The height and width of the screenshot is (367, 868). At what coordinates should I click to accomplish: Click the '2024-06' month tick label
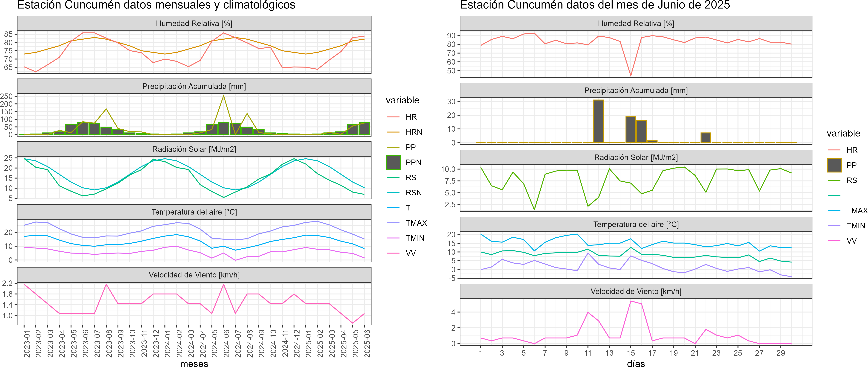(226, 343)
